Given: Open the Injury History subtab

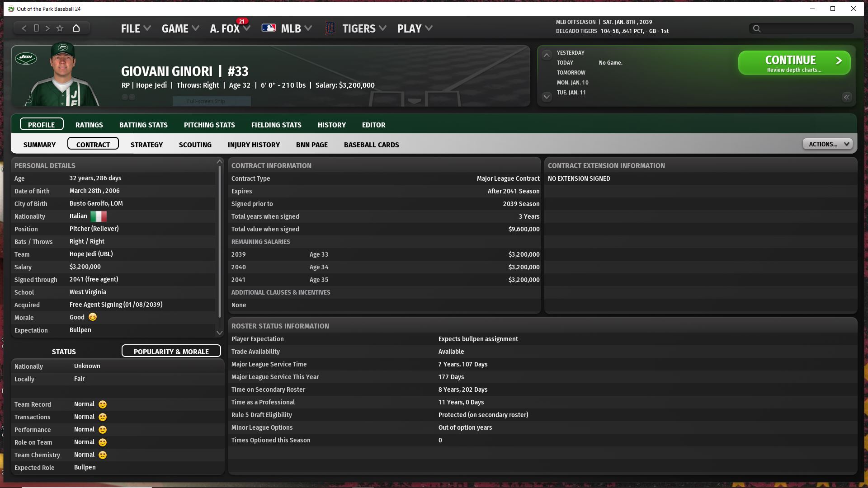Looking at the screenshot, I should [254, 145].
